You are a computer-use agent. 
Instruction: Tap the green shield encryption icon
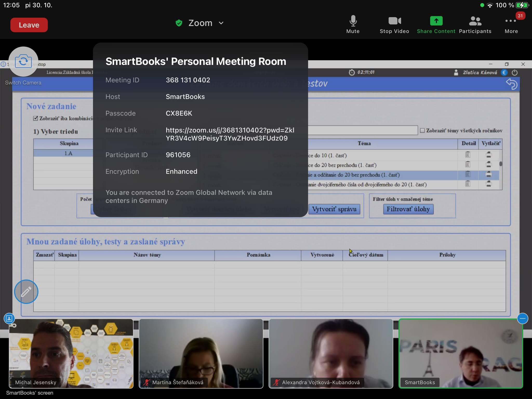[x=179, y=23]
